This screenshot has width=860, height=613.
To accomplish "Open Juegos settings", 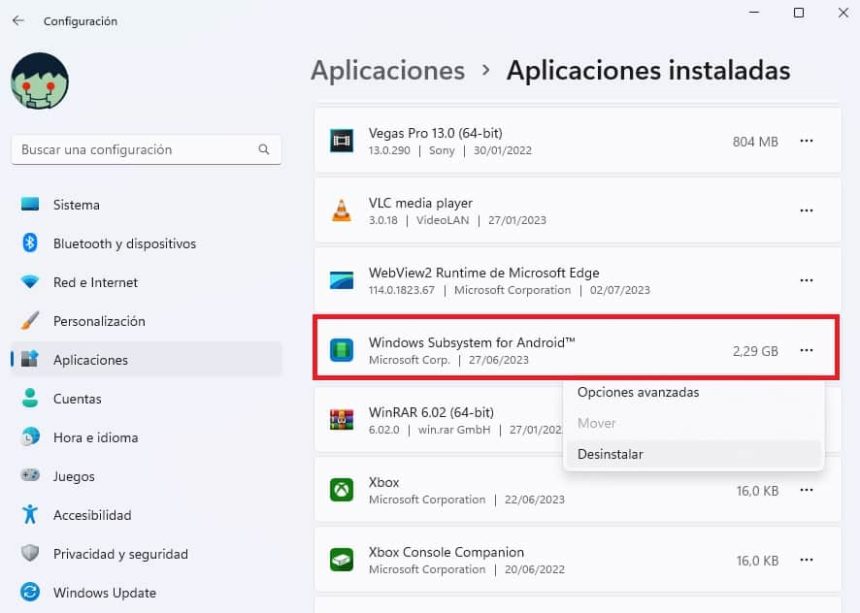I will [x=146, y=476].
